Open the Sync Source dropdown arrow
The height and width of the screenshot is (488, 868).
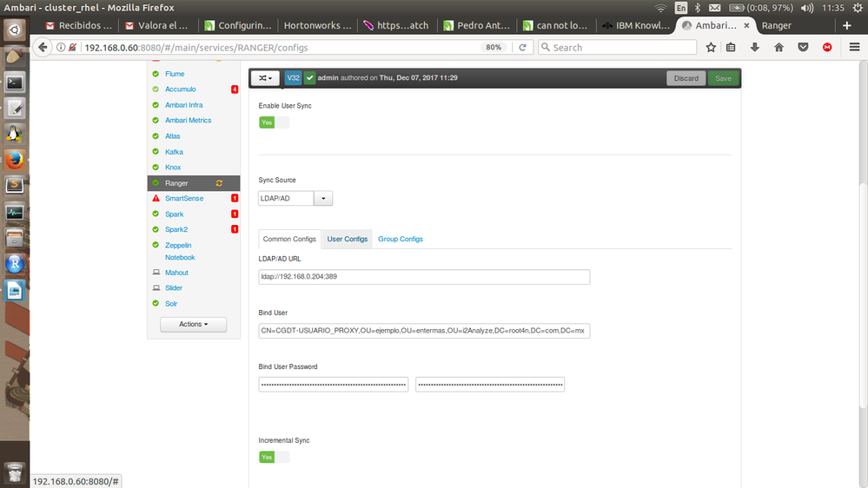(323, 198)
